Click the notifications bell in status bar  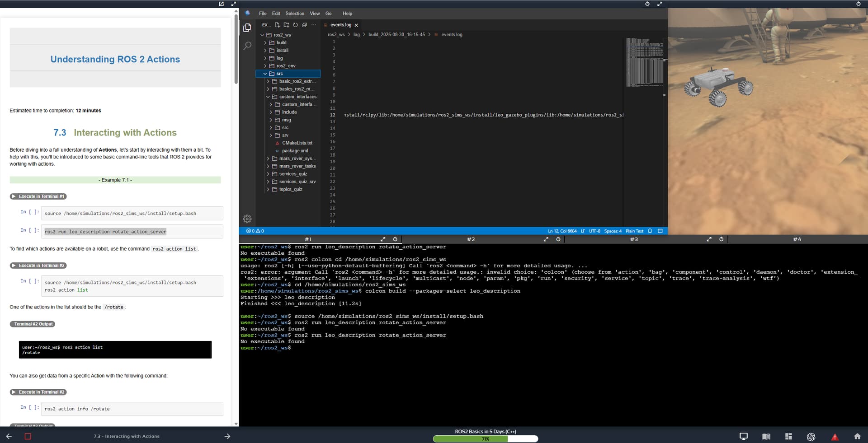(650, 231)
